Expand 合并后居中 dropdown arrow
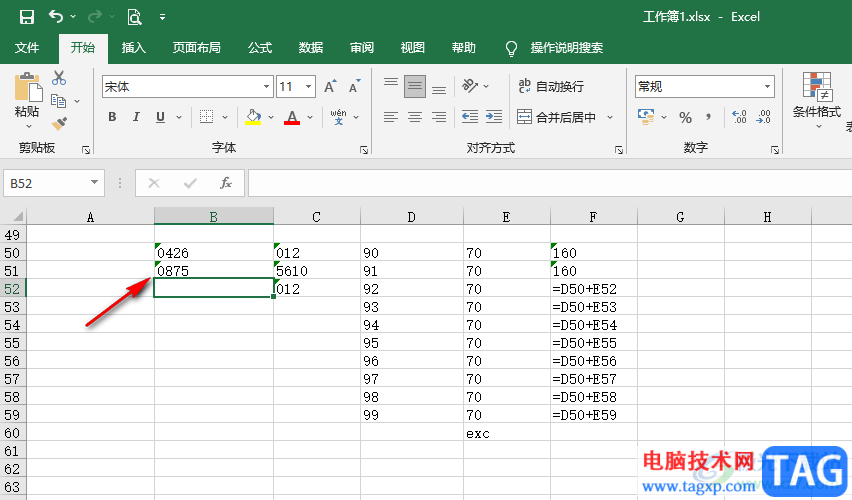Viewport: 852px width, 500px height. pyautogui.click(x=610, y=117)
